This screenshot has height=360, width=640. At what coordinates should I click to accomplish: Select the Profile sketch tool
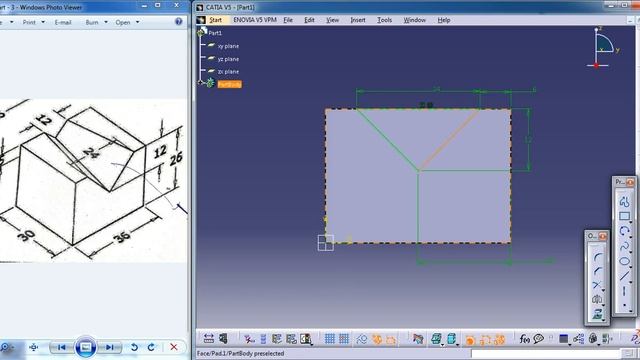[624, 201]
